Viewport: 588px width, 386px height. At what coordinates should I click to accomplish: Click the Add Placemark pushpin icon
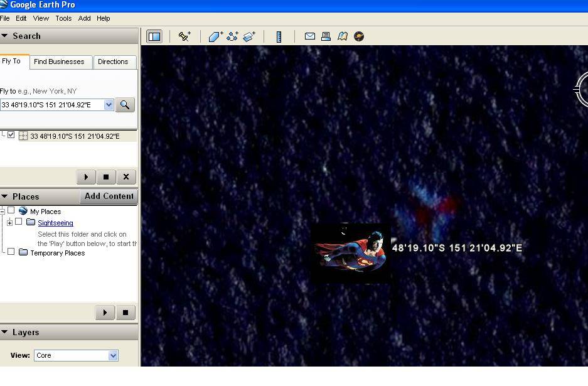(184, 36)
